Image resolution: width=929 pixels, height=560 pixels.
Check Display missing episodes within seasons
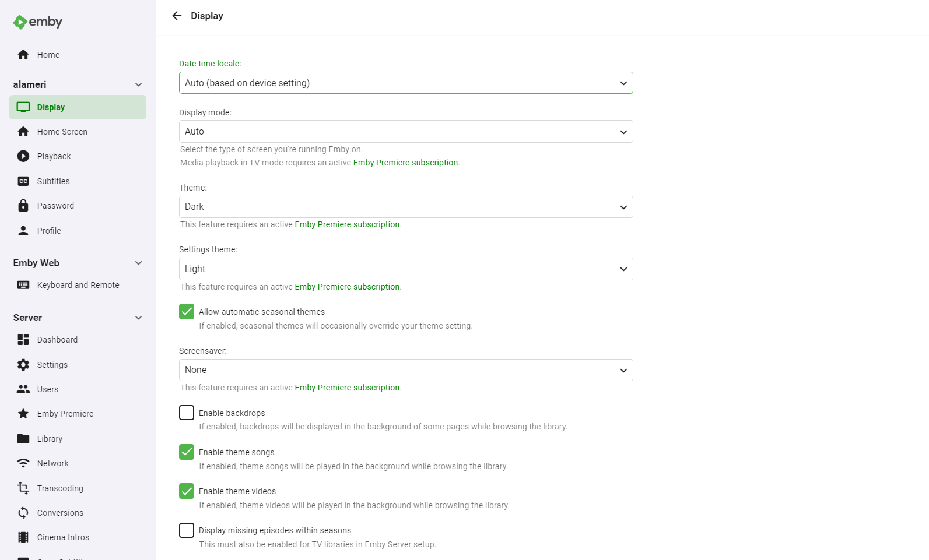(187, 530)
